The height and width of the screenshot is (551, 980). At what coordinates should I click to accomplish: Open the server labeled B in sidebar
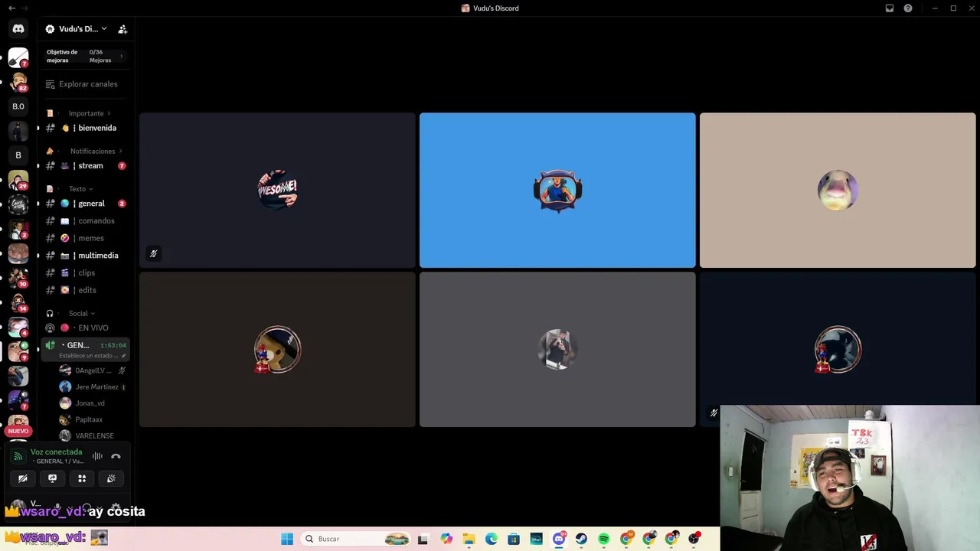pos(18,155)
